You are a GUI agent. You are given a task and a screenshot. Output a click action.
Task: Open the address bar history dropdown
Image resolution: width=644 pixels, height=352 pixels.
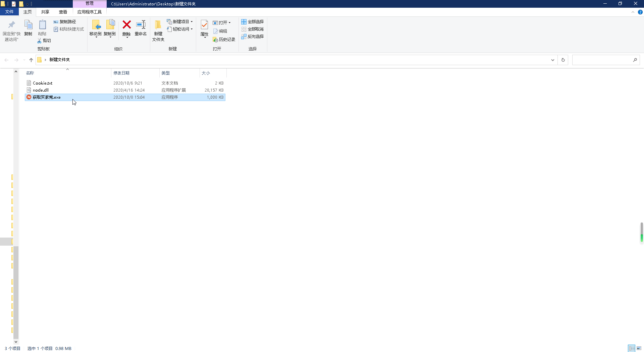pyautogui.click(x=553, y=60)
